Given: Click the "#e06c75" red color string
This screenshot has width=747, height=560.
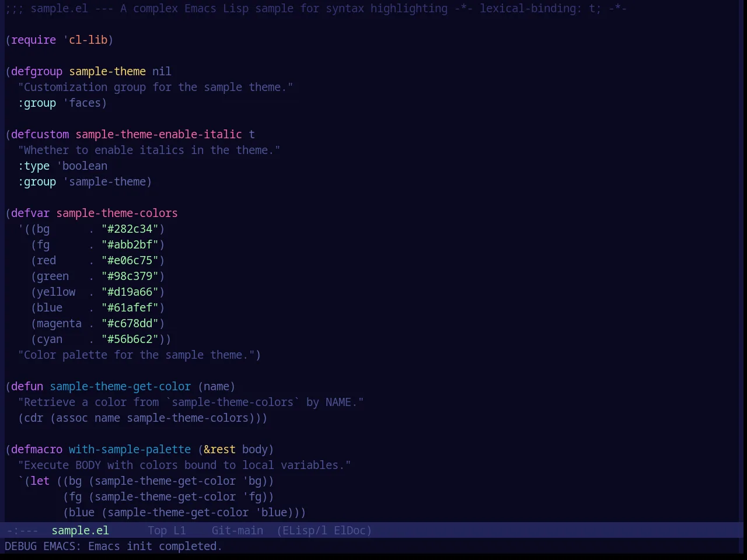Looking at the screenshot, I should tap(130, 260).
